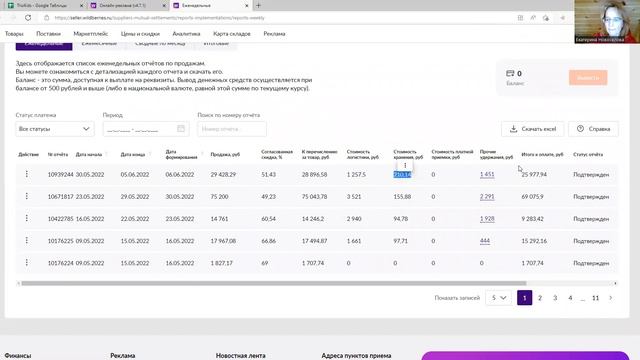
Task: Click the add to favorites star icon
Action: (x=546, y=18)
